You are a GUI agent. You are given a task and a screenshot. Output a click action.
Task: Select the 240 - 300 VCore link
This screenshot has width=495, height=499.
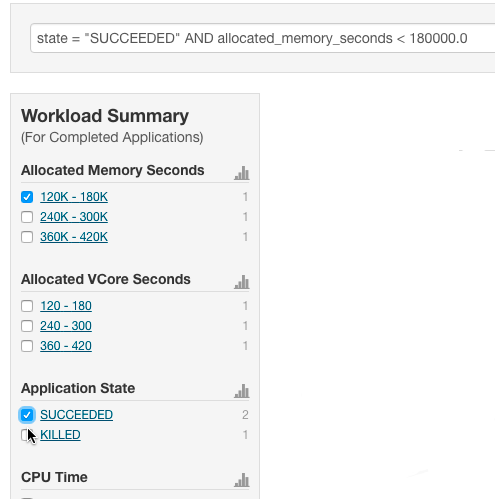point(66,326)
